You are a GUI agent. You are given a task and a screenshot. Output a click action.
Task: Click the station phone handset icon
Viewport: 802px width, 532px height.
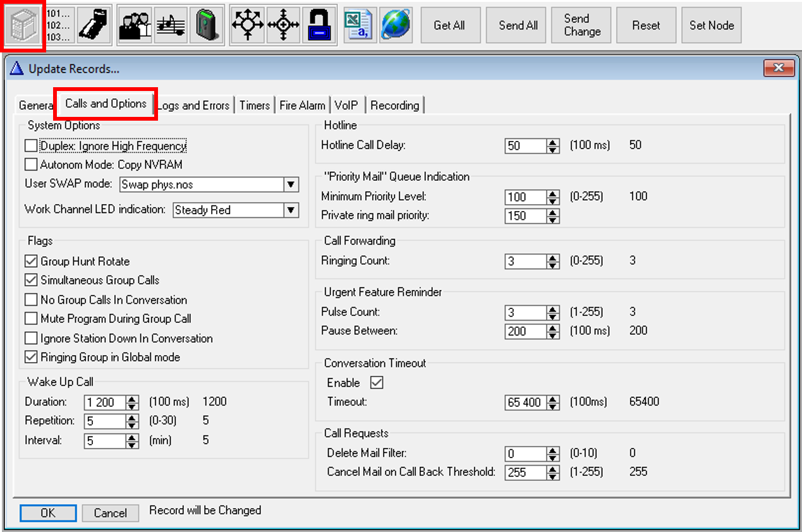point(94,25)
